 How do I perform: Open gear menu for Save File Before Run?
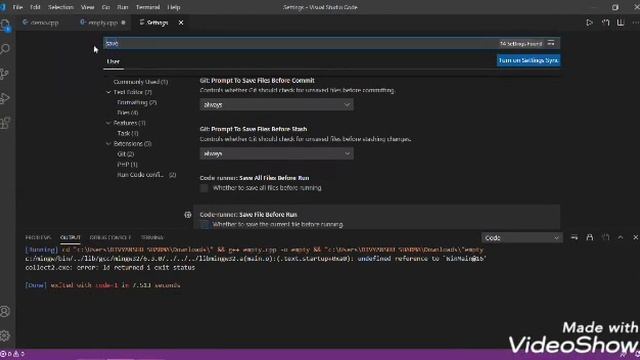pyautogui.click(x=188, y=214)
